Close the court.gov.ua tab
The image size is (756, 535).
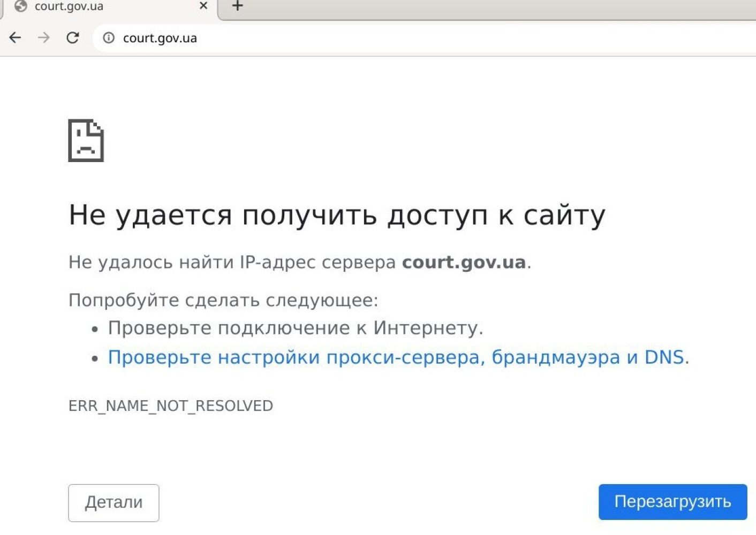coord(203,6)
